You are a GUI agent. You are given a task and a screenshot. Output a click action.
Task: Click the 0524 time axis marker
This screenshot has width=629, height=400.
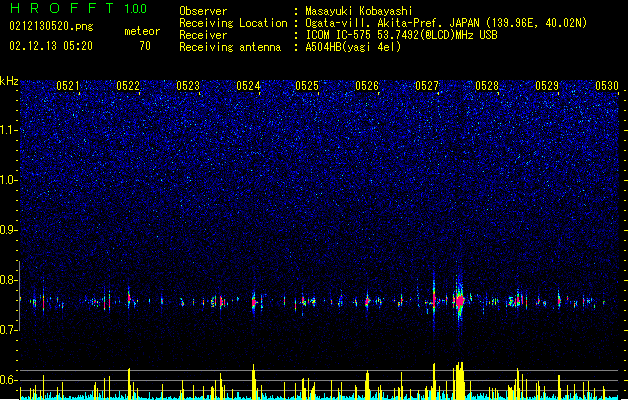248,86
